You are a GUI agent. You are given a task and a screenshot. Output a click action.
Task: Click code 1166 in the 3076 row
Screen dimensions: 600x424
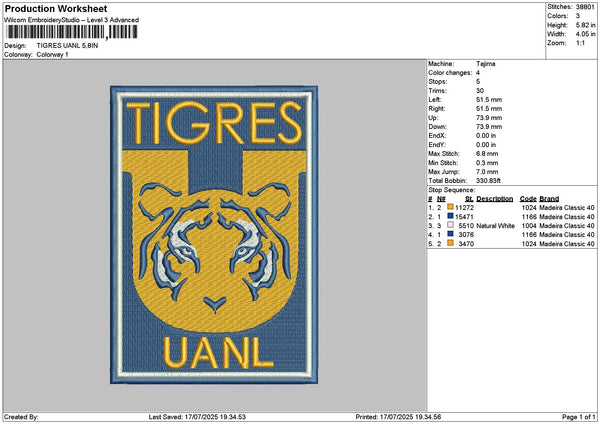[x=529, y=235]
